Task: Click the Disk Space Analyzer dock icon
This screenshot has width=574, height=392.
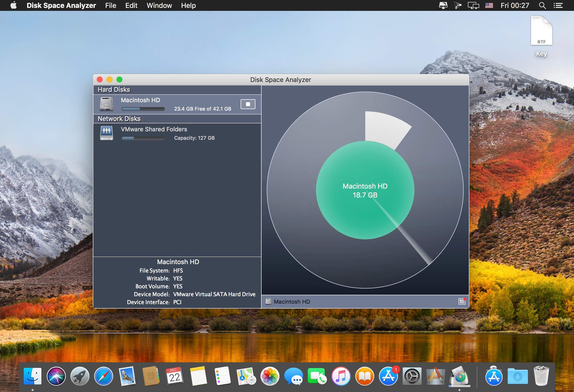Action: click(459, 376)
